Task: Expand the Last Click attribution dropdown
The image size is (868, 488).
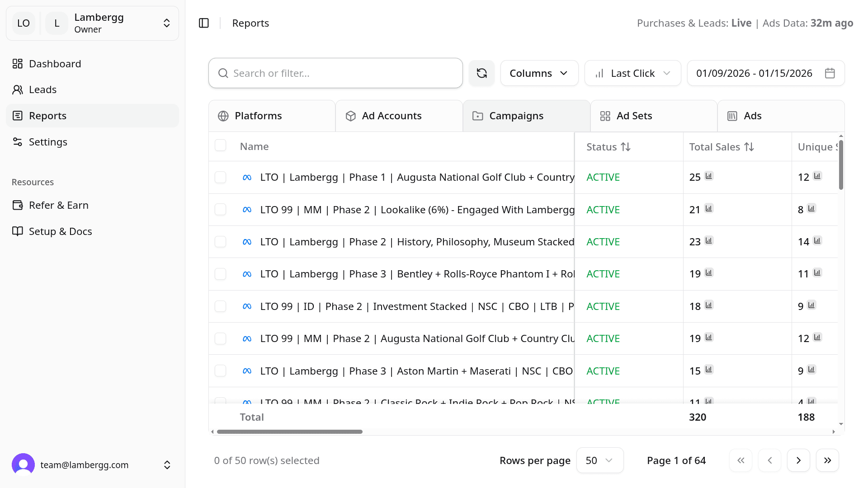Action: tap(632, 73)
